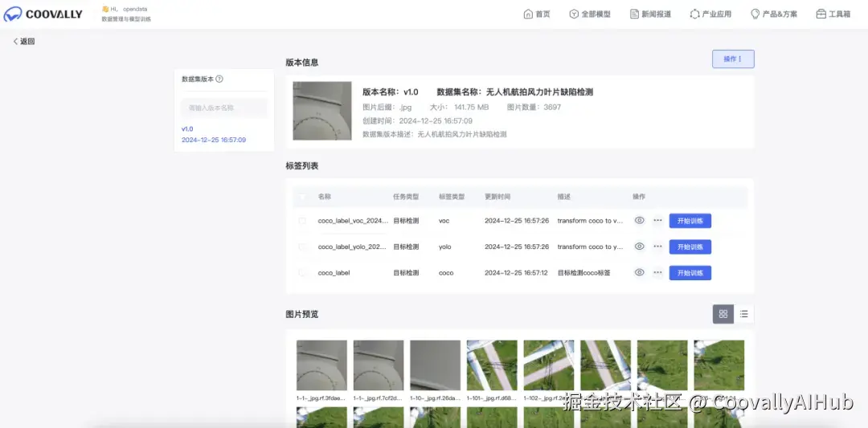Click the 更新时间 column header
Viewport: 868px width, 428px height.
pyautogui.click(x=497, y=196)
